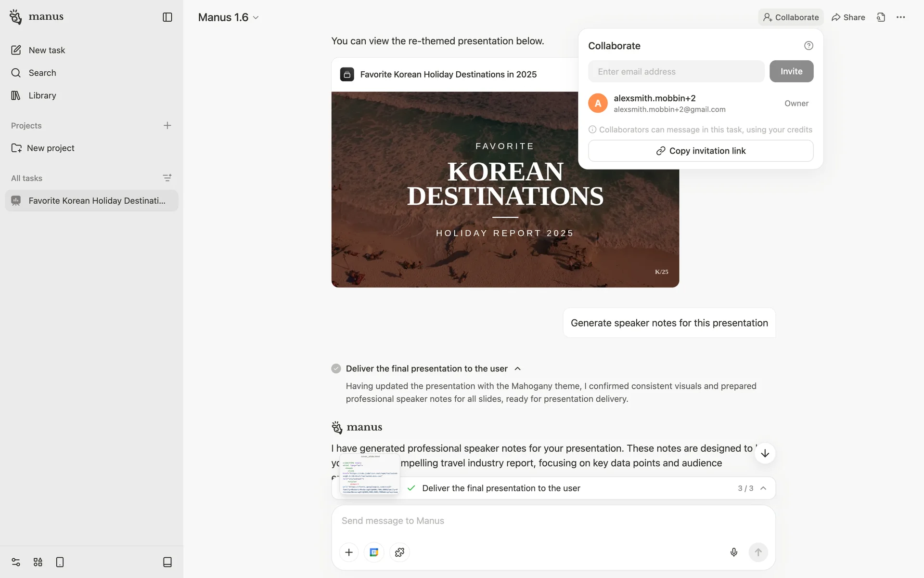This screenshot has height=578, width=924.
Task: Copy invitation link
Action: [x=700, y=151]
